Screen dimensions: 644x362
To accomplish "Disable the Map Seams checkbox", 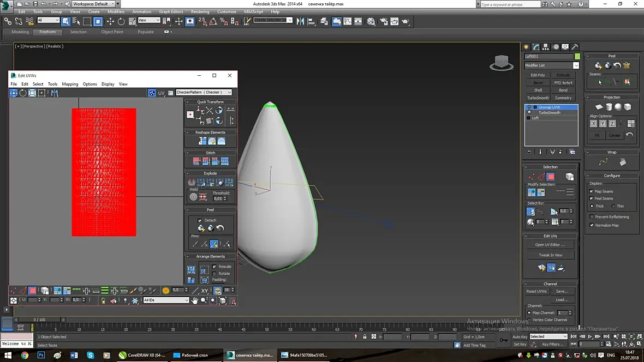I will 592,191.
